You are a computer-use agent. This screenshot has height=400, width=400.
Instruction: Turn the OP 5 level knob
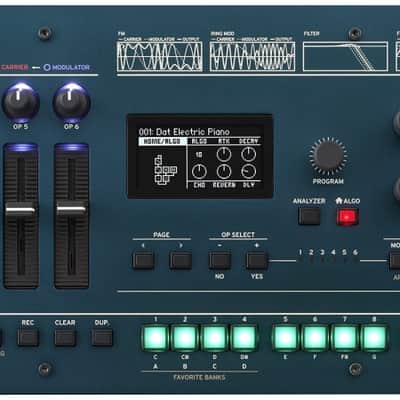(x=21, y=102)
